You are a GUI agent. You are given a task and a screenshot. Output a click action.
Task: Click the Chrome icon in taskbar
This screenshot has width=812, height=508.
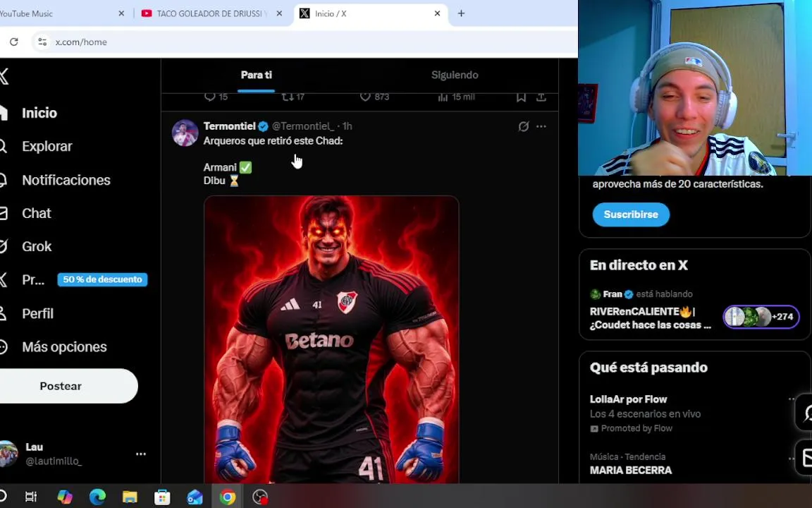point(228,497)
